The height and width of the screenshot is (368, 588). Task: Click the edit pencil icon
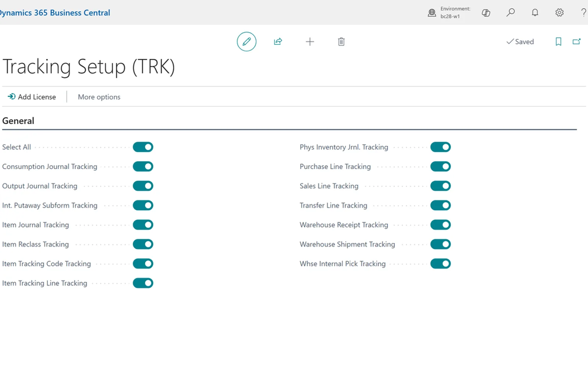pyautogui.click(x=247, y=42)
